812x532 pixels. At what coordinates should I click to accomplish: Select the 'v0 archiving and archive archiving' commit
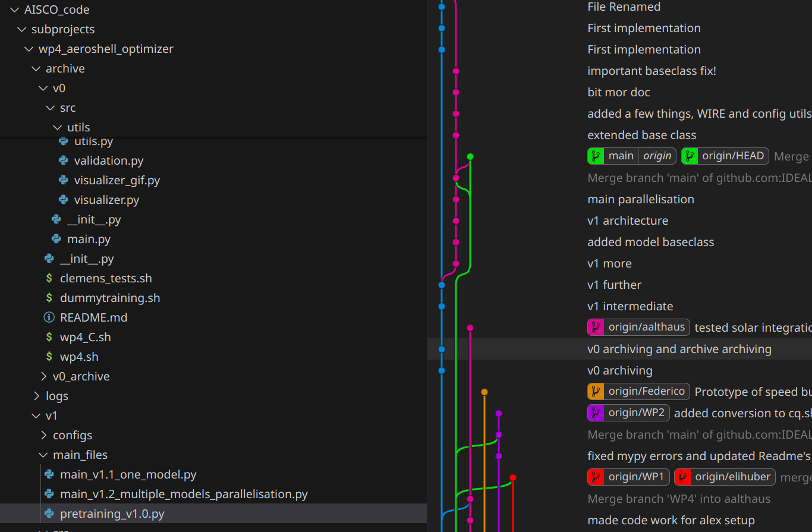point(679,349)
